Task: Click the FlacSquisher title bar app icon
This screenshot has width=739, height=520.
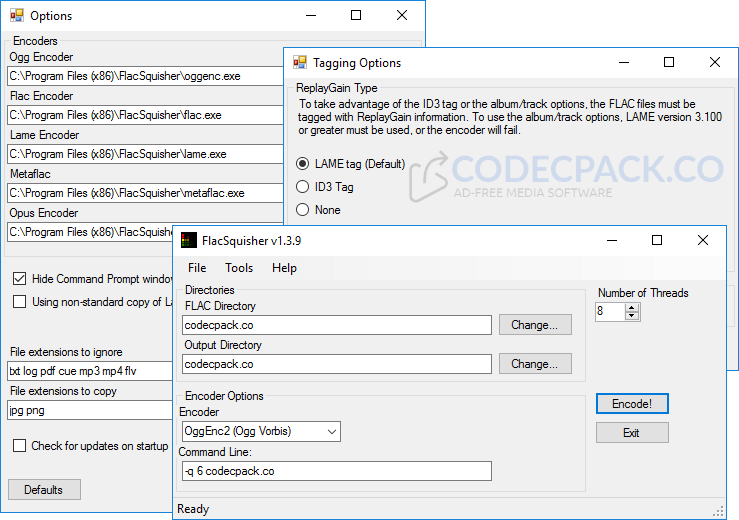Action: [188, 240]
